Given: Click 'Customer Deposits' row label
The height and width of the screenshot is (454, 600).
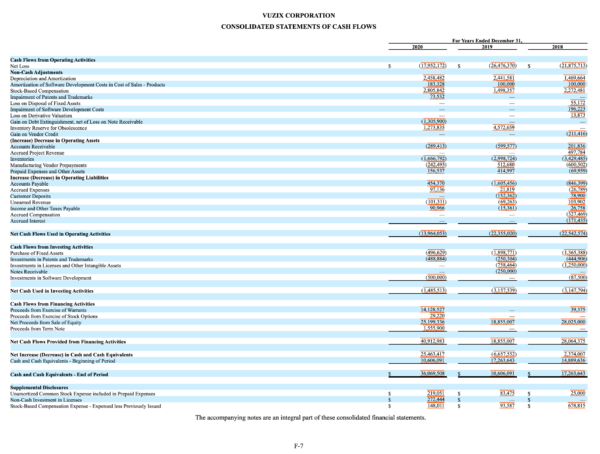Looking at the screenshot, I should tap(30, 196).
